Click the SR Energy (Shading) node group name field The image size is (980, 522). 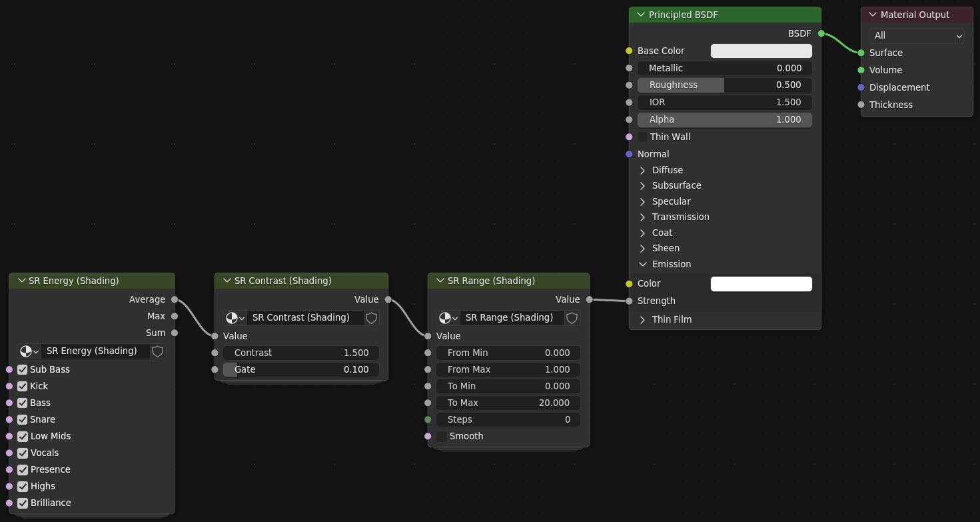[96, 351]
